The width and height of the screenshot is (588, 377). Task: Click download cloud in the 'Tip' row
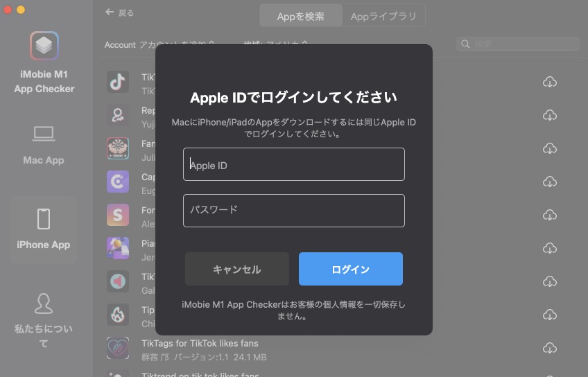[550, 315]
